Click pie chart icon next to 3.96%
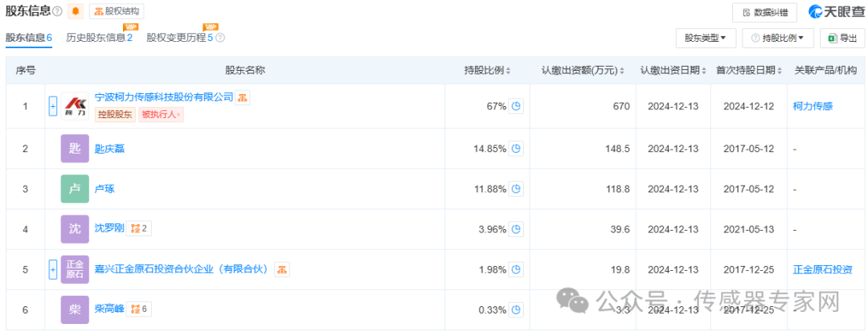The height and width of the screenshot is (336, 868). coord(517,229)
